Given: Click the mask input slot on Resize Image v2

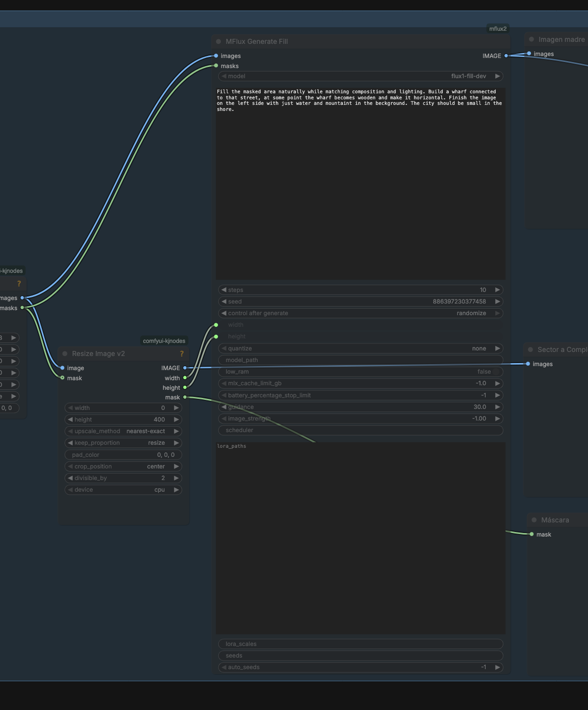Looking at the screenshot, I should [x=63, y=378].
